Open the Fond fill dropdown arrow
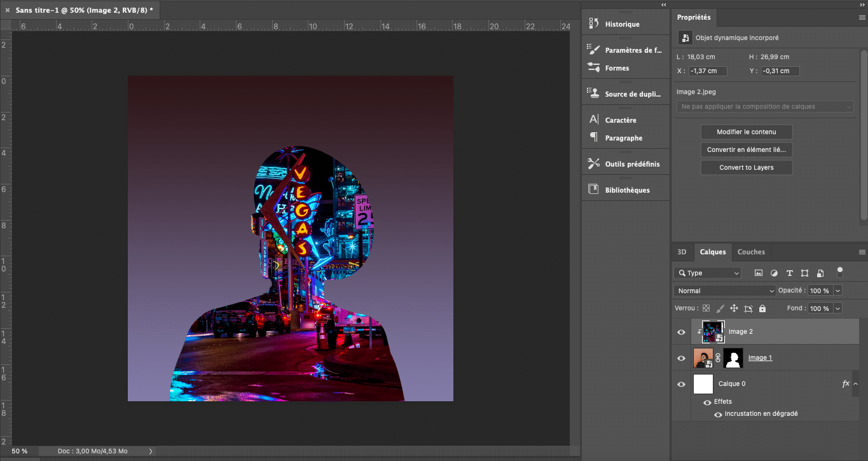Viewport: 868px width, 461px height. click(837, 308)
